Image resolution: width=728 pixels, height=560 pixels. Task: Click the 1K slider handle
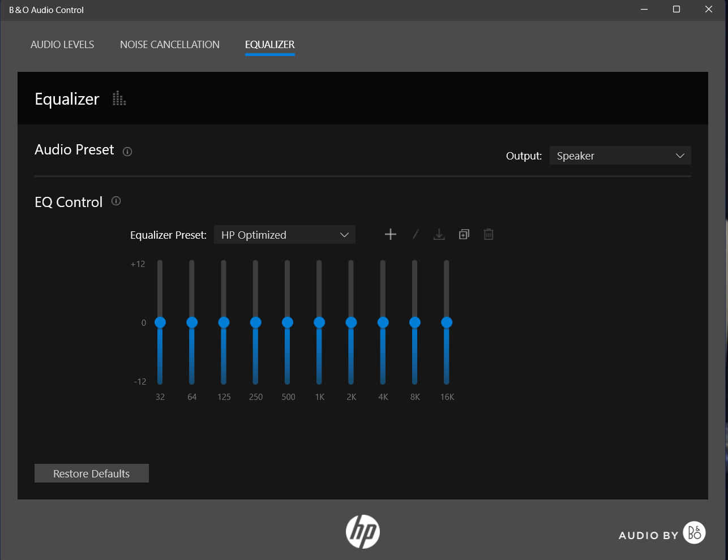[x=319, y=322]
